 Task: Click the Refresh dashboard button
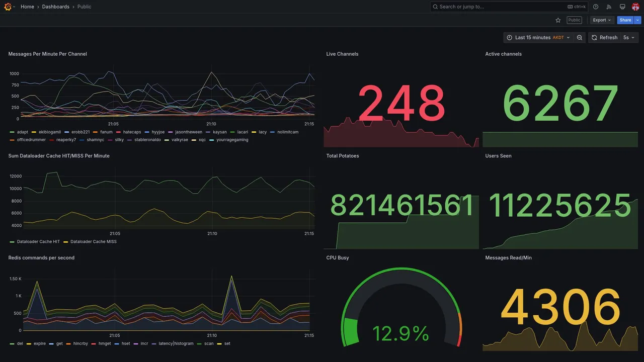(x=604, y=38)
